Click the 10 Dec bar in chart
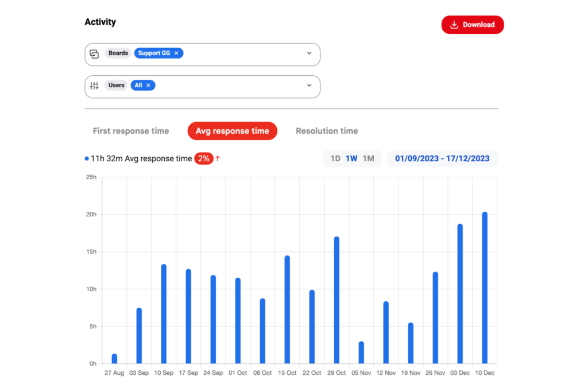This screenshot has height=392, width=588. click(485, 288)
